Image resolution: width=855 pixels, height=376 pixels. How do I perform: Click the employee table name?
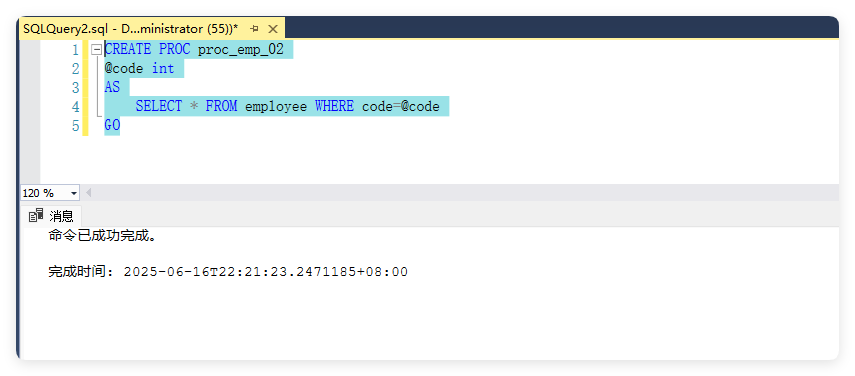(276, 107)
